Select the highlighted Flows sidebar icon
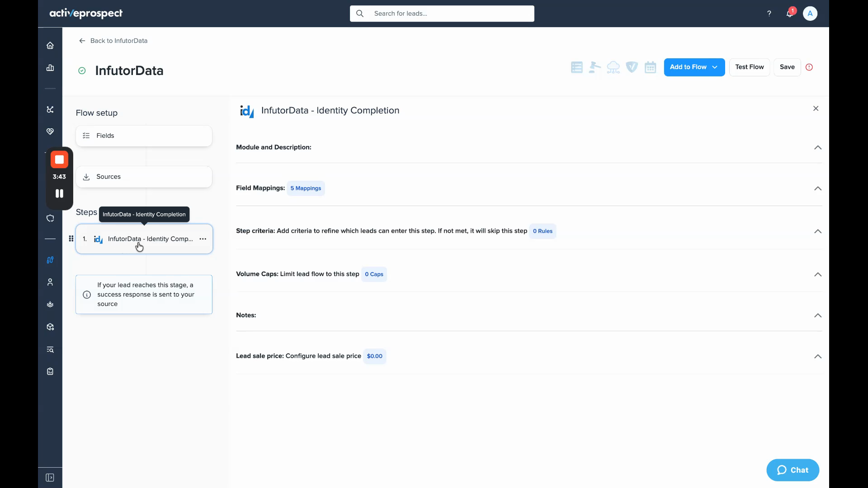Viewport: 868px width, 488px height. click(50, 260)
